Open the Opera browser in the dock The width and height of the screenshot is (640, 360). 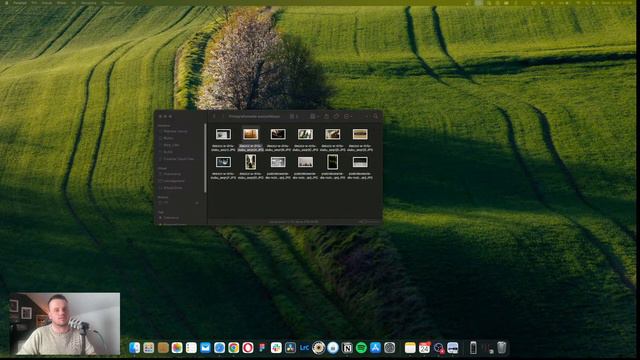pyautogui.click(x=248, y=348)
